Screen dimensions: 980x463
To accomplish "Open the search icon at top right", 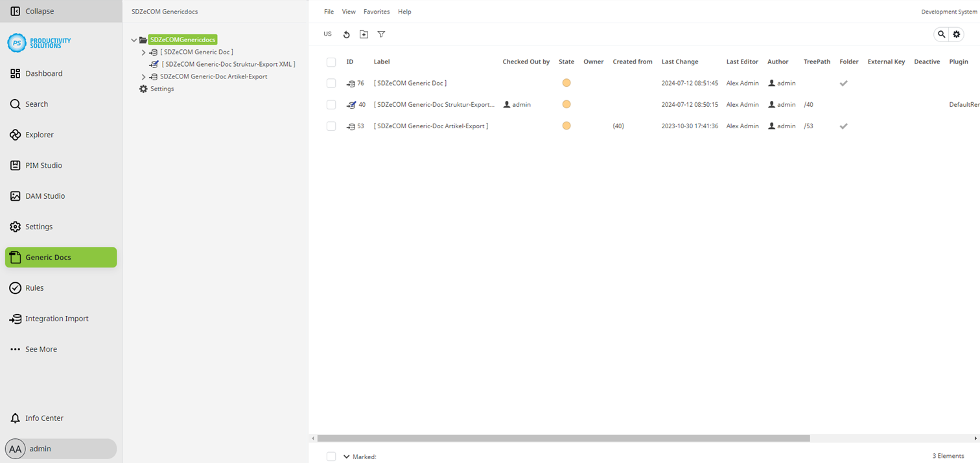I will tap(941, 34).
